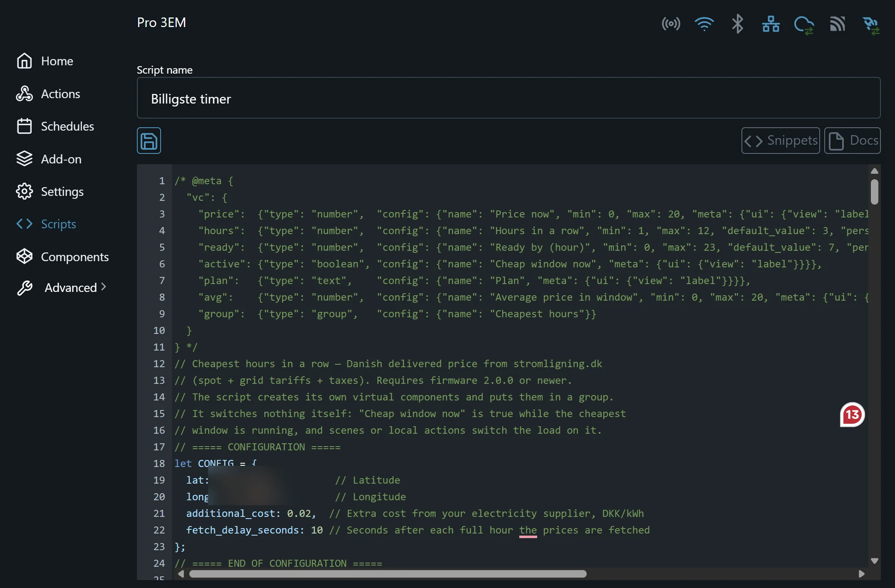Open the Snippets panel

click(780, 141)
